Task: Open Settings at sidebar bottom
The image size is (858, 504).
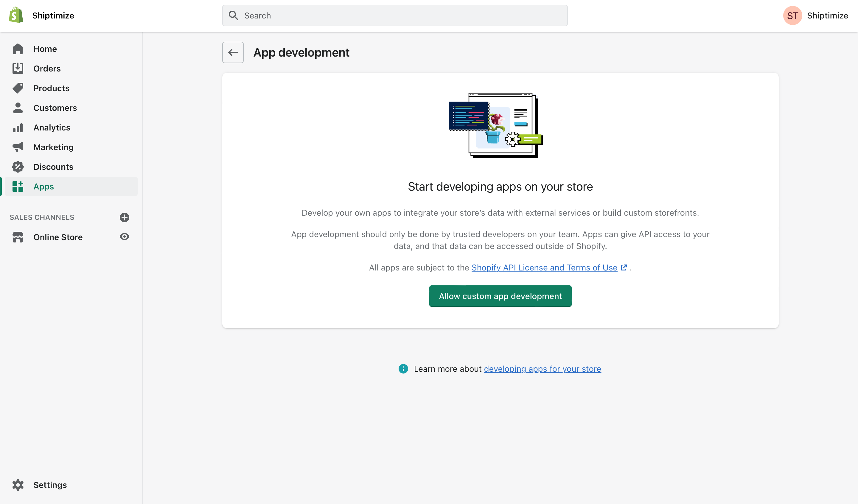Action: 71,485
